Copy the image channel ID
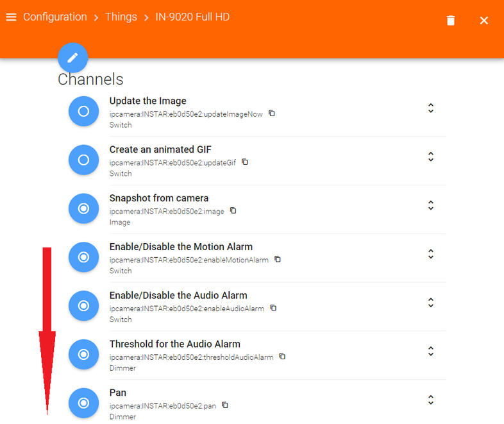The image size is (504, 424). [233, 211]
